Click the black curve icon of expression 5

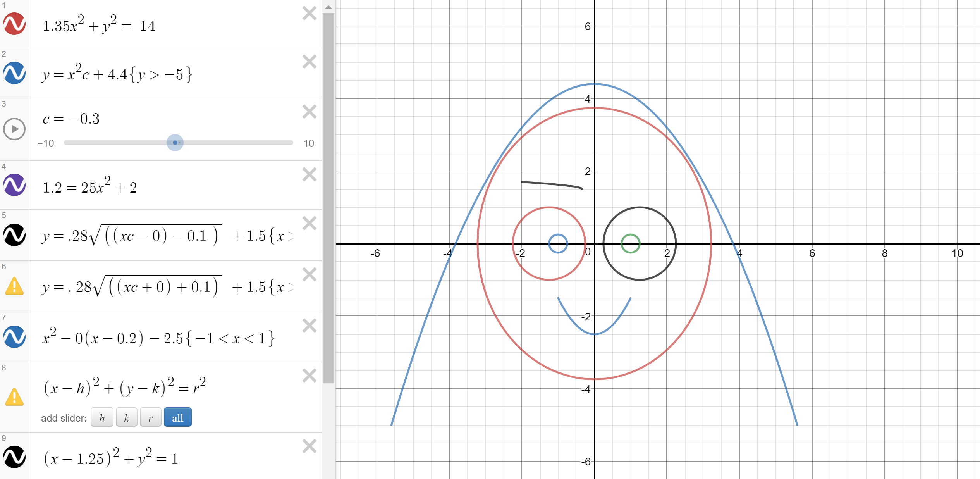click(14, 235)
